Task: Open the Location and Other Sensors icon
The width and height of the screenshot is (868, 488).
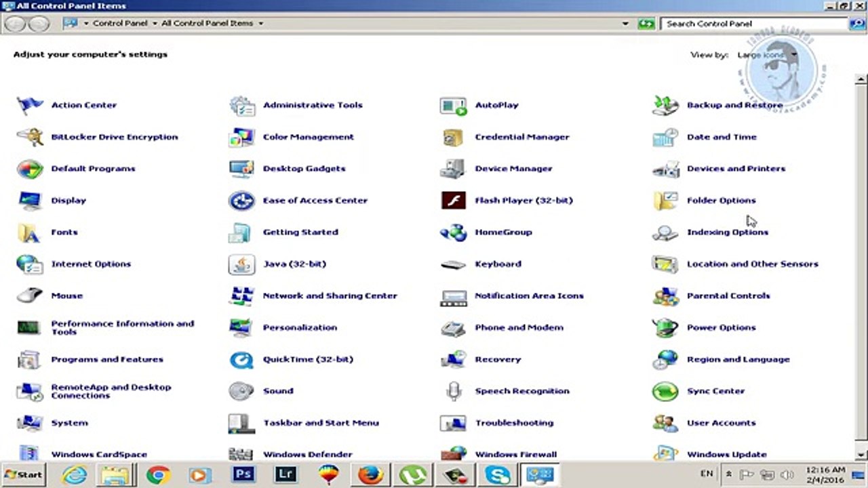Action: pos(665,264)
